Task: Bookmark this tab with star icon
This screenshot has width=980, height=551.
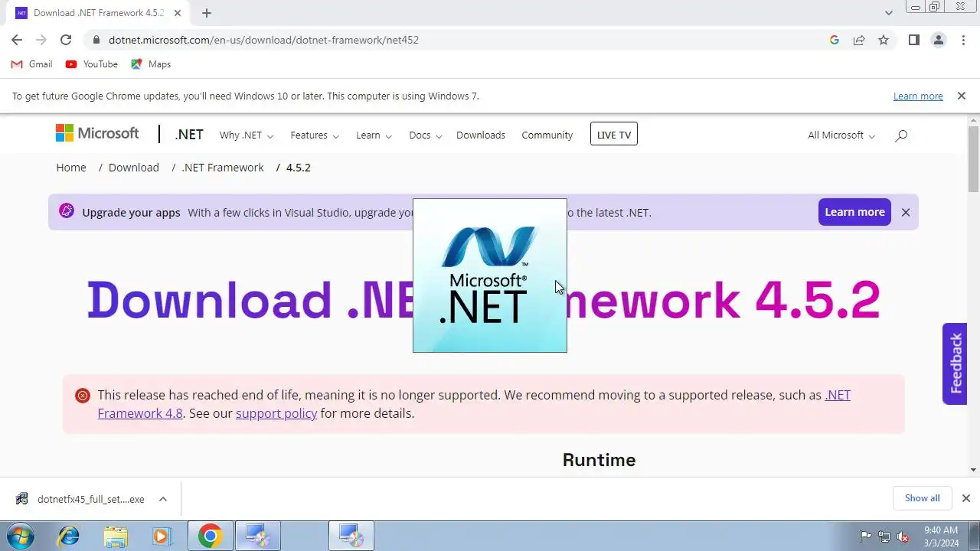Action: tap(884, 40)
